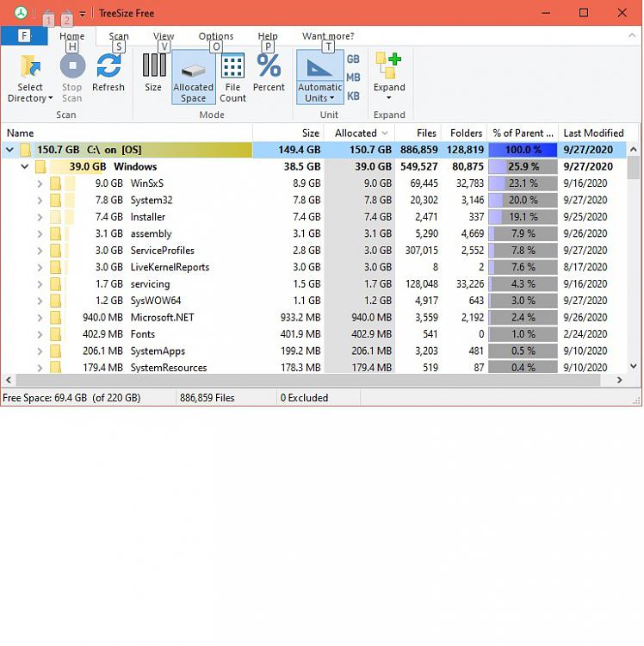Click 0 Excluded in status bar
644x646 pixels.
(x=304, y=398)
